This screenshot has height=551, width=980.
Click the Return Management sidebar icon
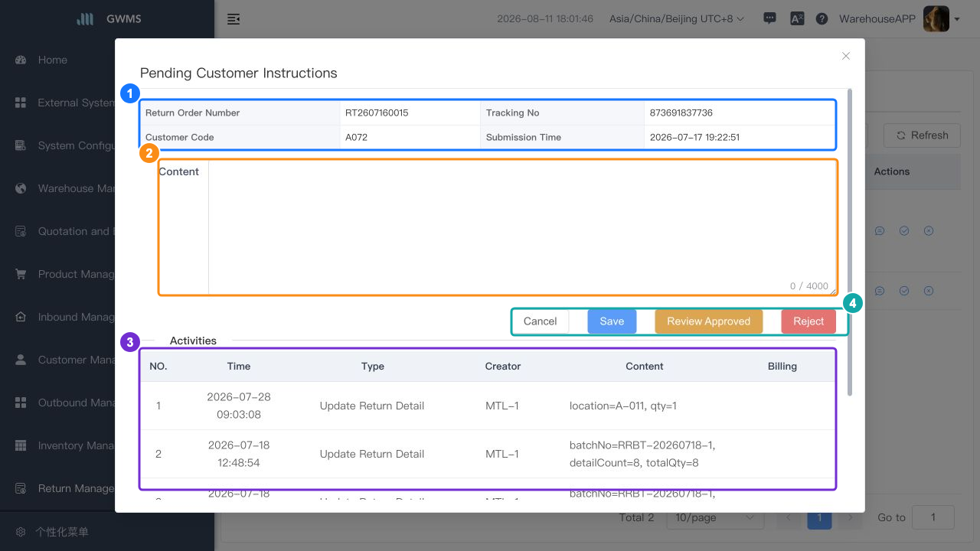(21, 488)
